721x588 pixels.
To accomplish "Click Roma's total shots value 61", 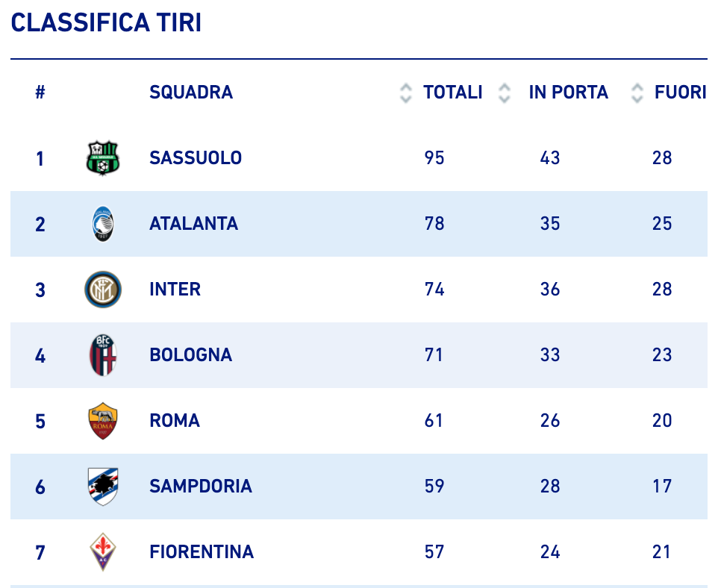I will pos(434,421).
